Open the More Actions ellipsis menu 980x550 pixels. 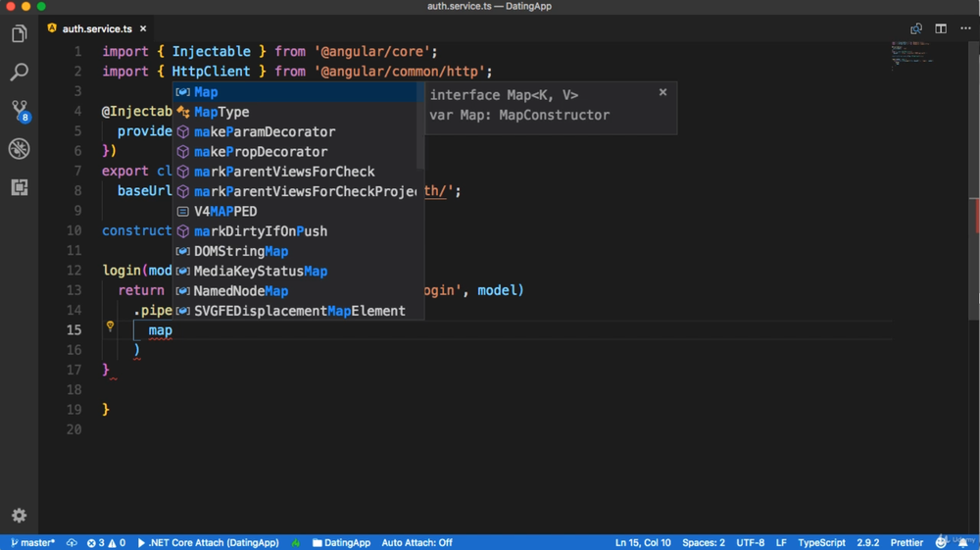965,28
